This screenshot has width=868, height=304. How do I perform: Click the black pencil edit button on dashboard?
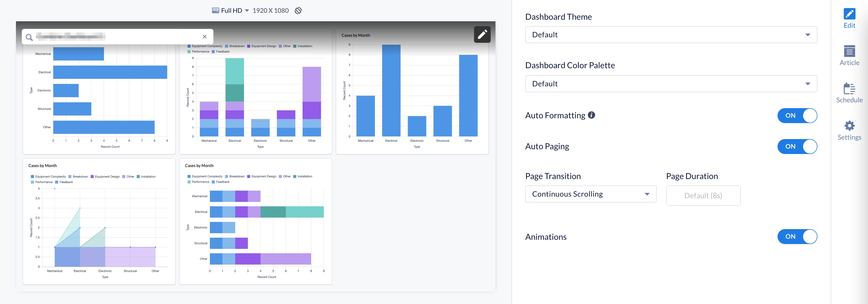(x=482, y=34)
